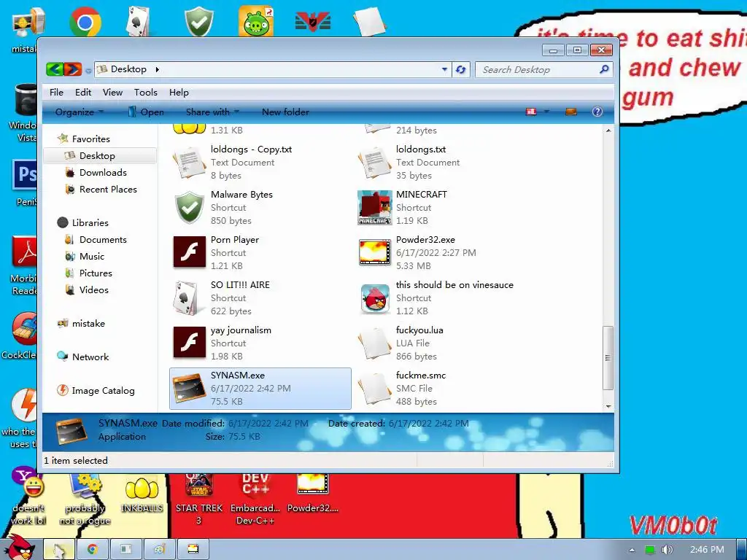Screen dimensions: 747x560
Task: Click the file list scrollbar thumb
Action: pos(608,357)
